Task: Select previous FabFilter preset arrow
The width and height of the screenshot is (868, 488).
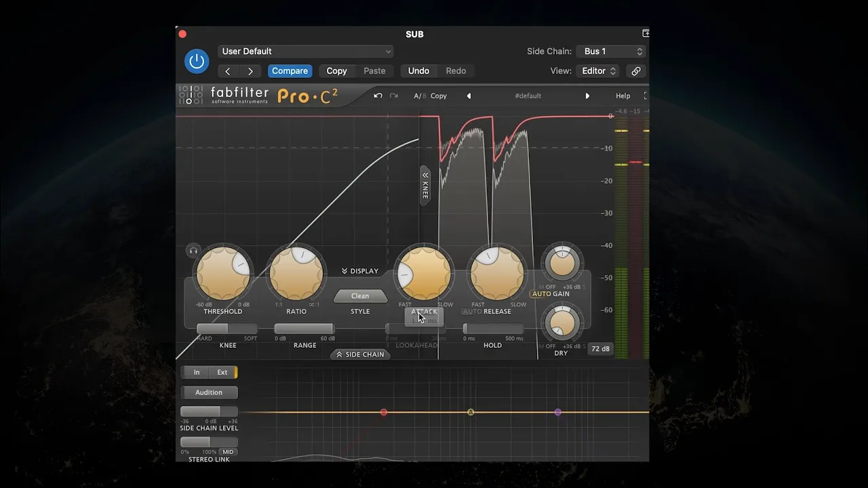Action: pyautogui.click(x=469, y=96)
